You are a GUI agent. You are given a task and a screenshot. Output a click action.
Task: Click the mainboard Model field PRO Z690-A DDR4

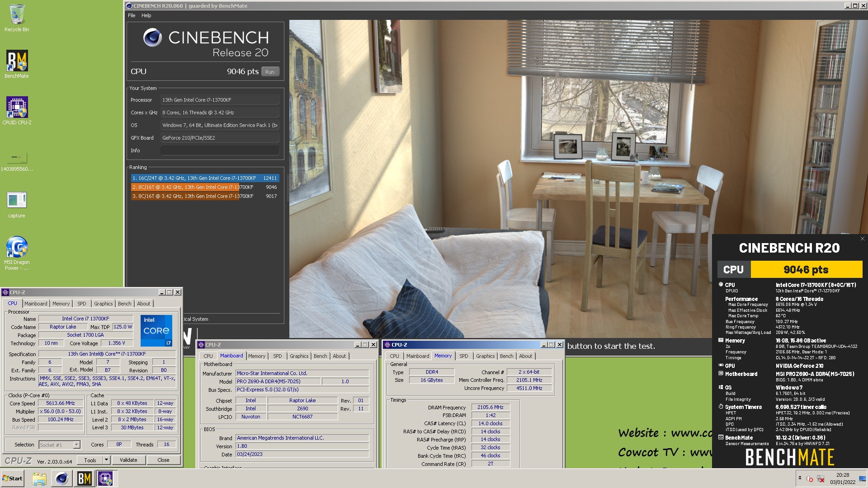pos(278,381)
